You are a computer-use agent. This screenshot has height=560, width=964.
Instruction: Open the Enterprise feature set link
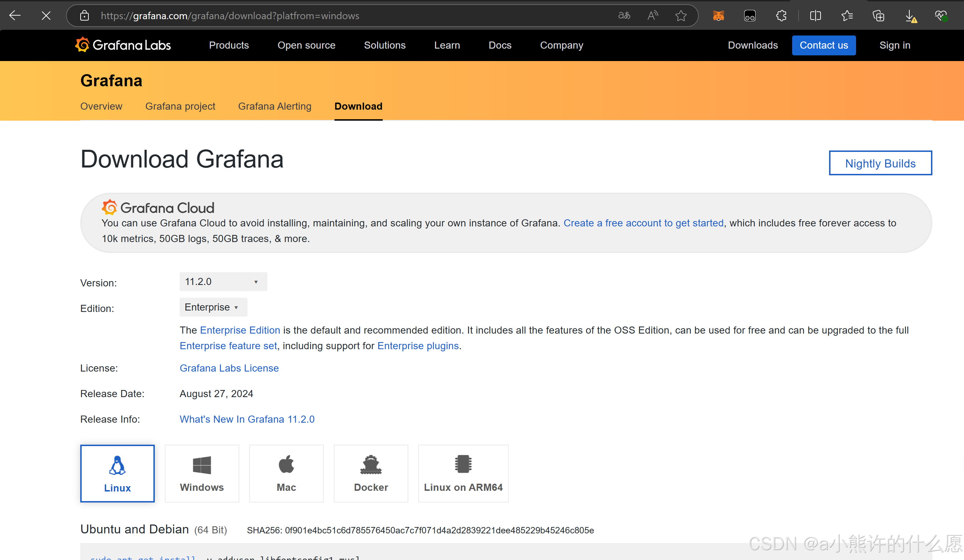tap(228, 346)
